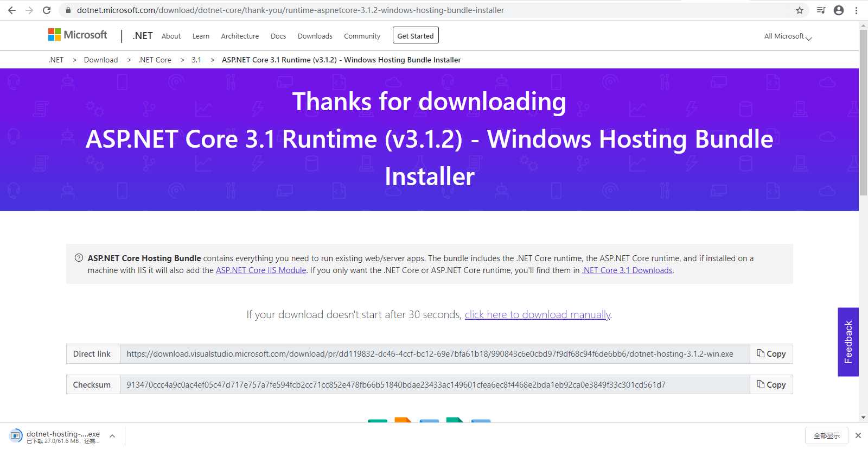Click the scrollbar up arrow
Screen dimensions: 868x449
863,25
